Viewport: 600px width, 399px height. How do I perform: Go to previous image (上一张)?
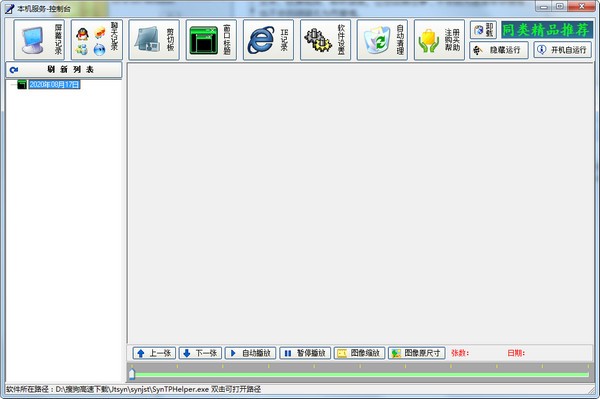[x=154, y=353]
